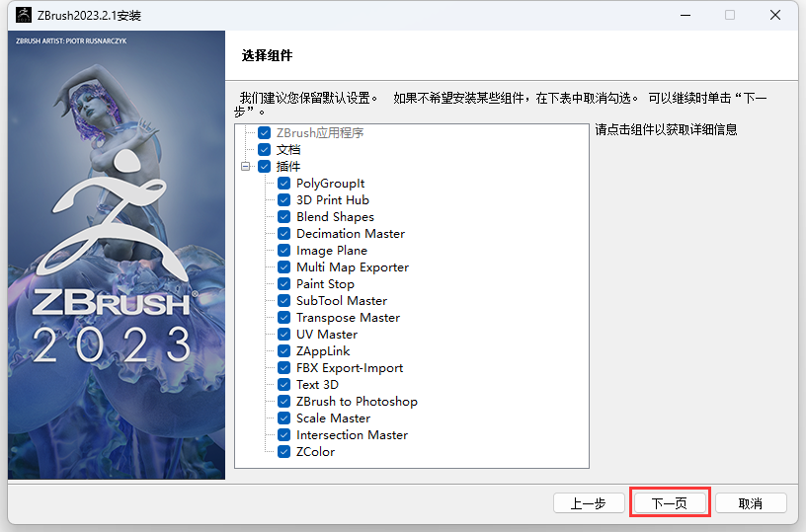Disable the Decimation Master checkbox
Viewport: 806px width, 532px height.
[x=283, y=234]
